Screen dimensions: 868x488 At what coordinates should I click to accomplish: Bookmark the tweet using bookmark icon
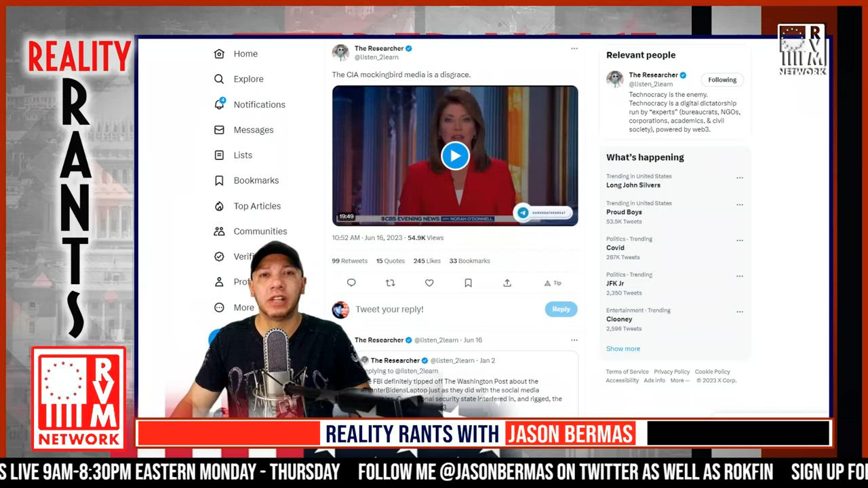click(468, 283)
